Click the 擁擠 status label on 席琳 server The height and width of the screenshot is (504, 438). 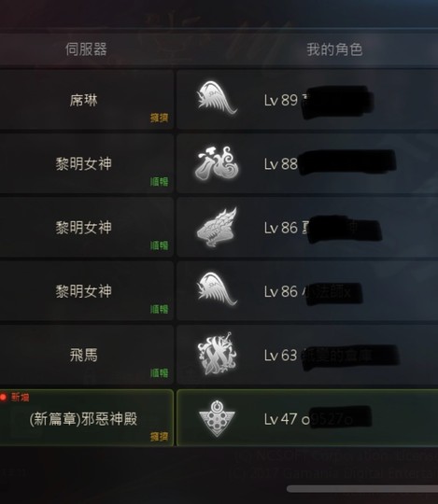(159, 118)
